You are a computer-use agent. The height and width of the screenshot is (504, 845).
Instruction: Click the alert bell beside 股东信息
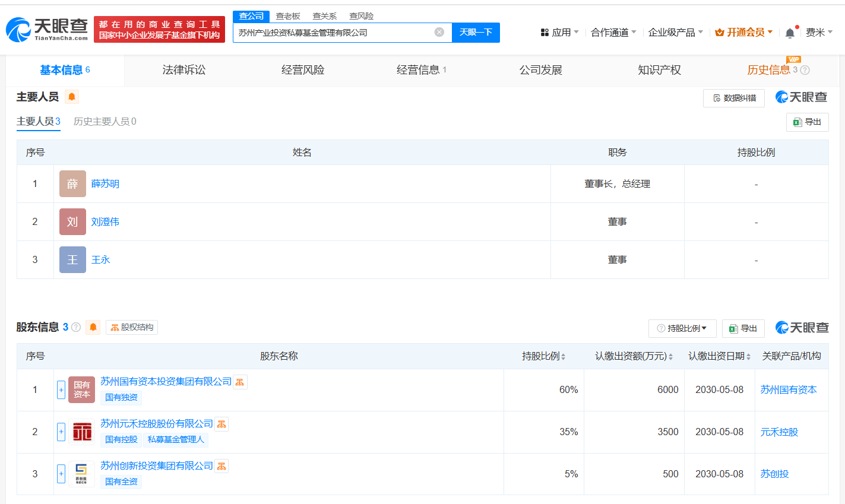[93, 327]
